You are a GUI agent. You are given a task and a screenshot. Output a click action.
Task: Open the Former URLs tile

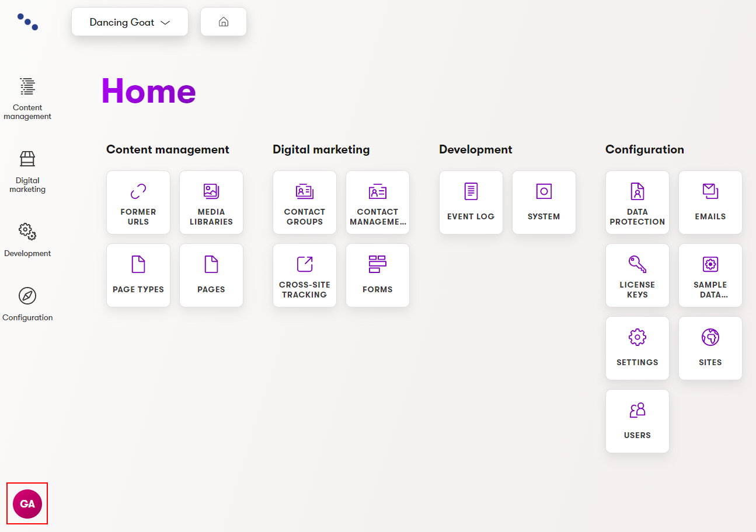coord(138,202)
